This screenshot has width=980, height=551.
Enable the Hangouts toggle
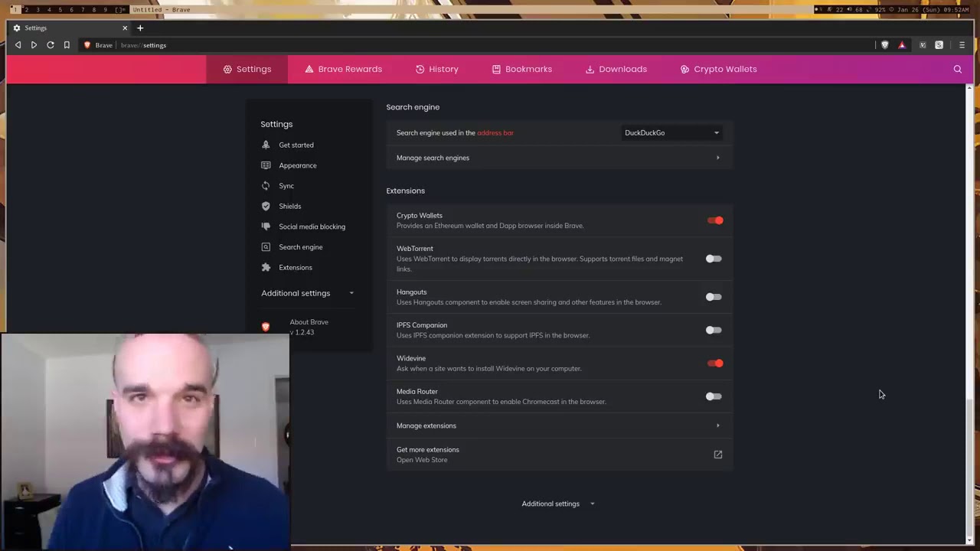click(714, 297)
